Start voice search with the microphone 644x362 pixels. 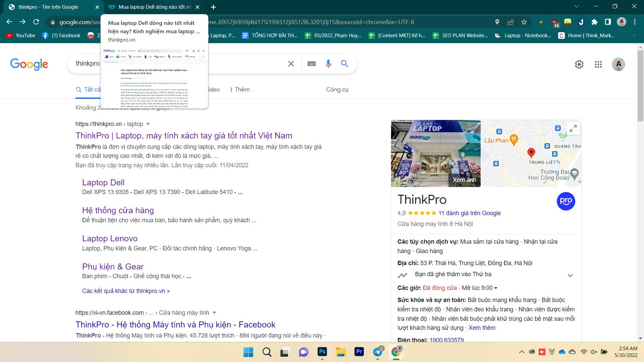[328, 64]
